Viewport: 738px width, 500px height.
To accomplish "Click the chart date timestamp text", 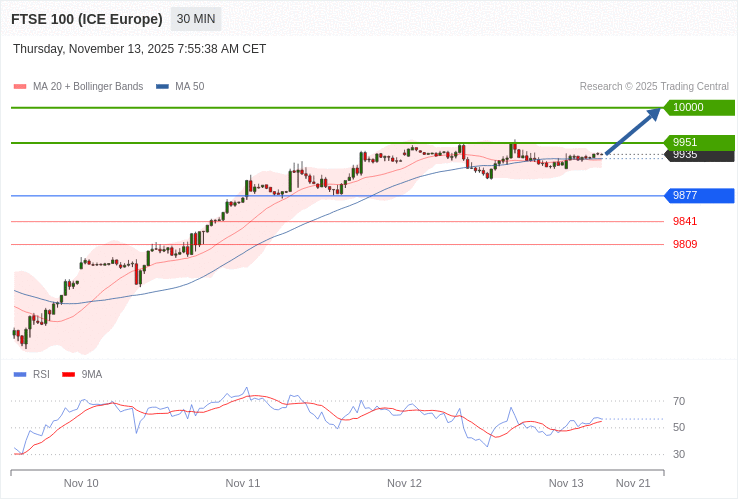I will [139, 49].
